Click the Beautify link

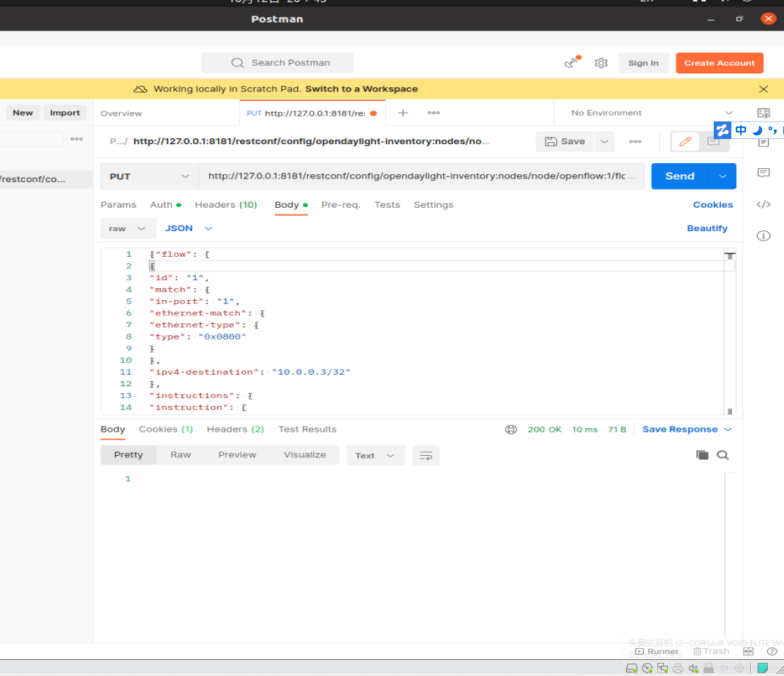point(707,228)
